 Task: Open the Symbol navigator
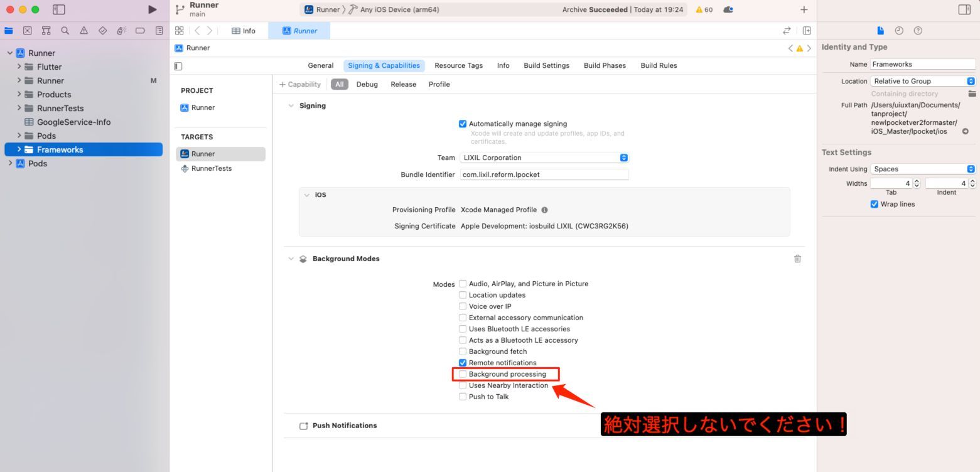pos(46,30)
